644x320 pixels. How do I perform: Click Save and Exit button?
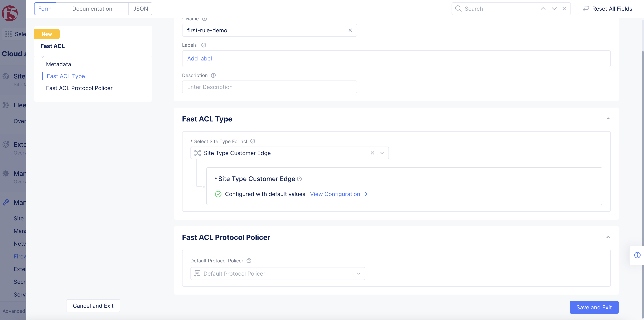pos(594,307)
